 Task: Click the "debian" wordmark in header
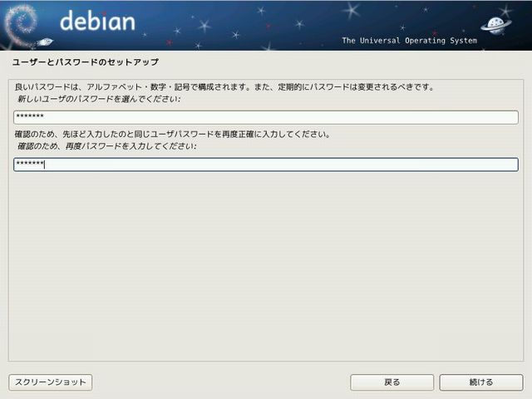(x=97, y=22)
